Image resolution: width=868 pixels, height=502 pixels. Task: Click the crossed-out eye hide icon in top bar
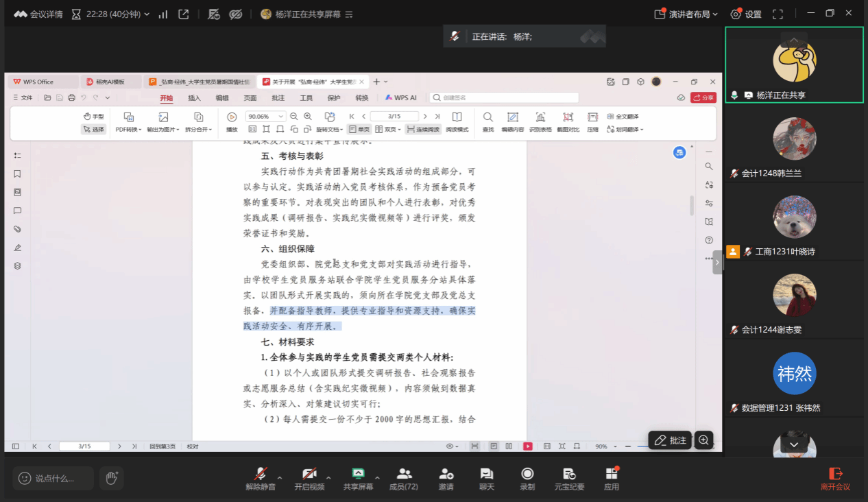pos(236,14)
